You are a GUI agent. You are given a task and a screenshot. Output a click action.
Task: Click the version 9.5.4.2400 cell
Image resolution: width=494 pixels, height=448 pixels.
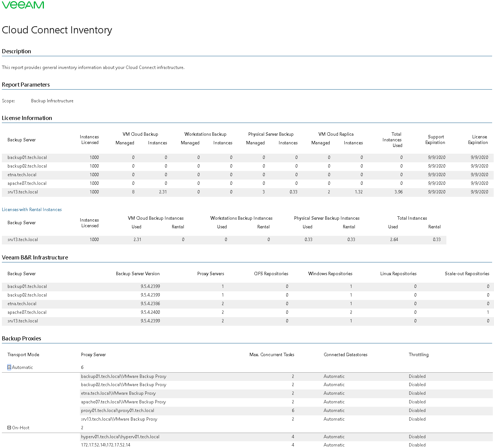pos(150,312)
